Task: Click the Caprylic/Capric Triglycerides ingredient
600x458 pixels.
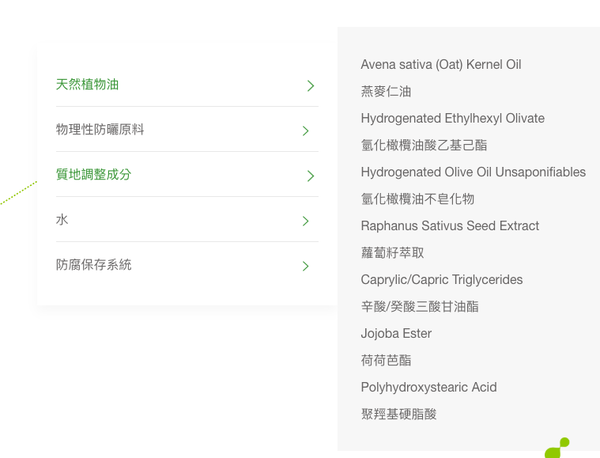Action: [x=442, y=280]
